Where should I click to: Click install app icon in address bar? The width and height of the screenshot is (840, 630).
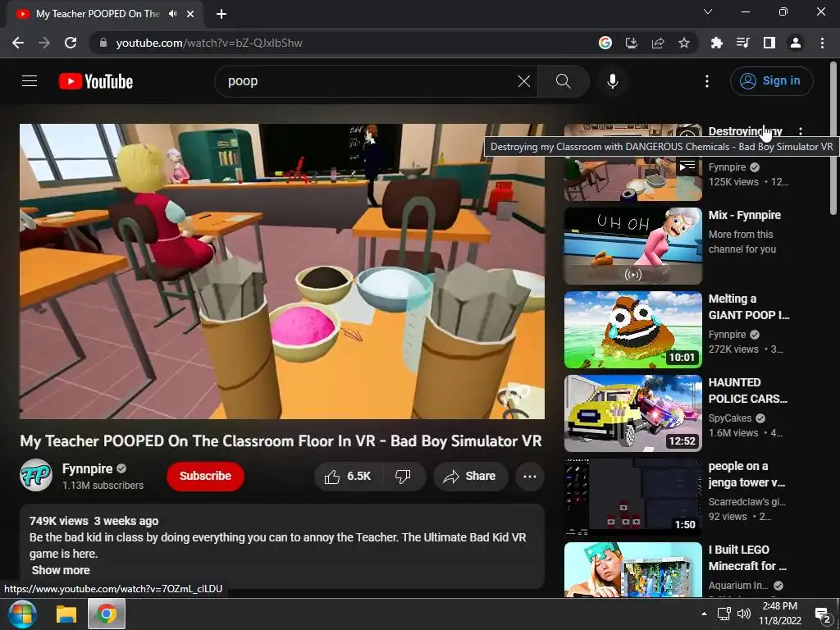pos(631,43)
